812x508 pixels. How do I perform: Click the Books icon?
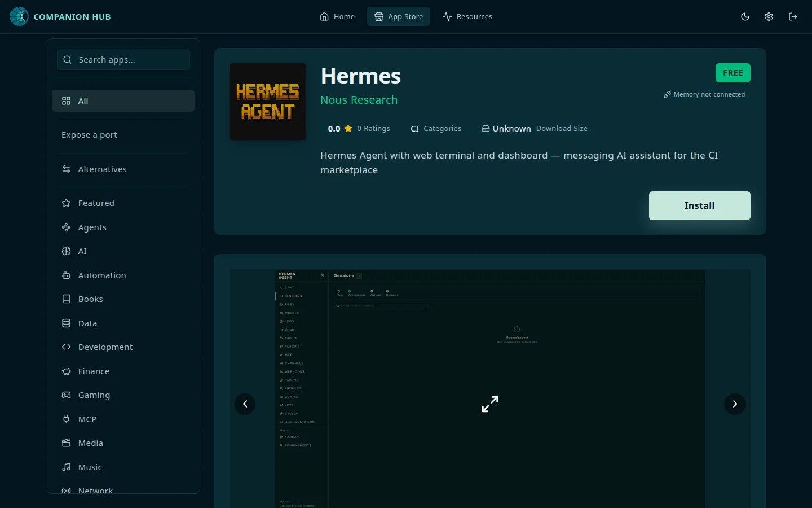pyautogui.click(x=66, y=299)
